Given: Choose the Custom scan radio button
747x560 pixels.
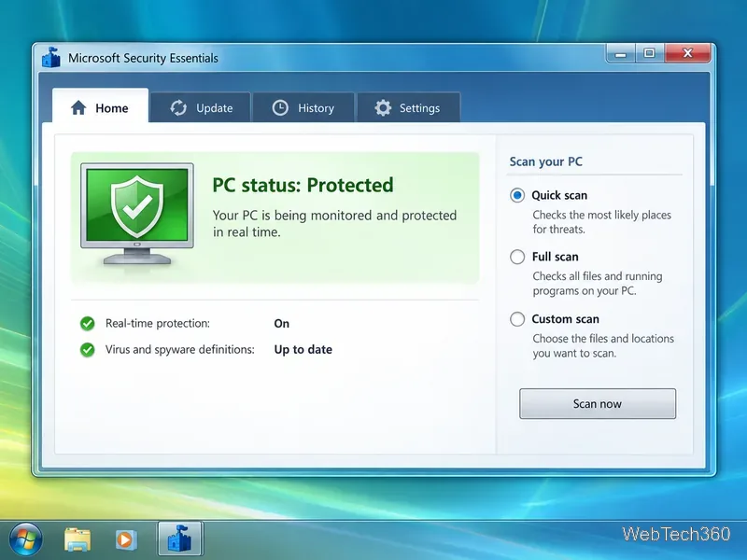Looking at the screenshot, I should (517, 319).
